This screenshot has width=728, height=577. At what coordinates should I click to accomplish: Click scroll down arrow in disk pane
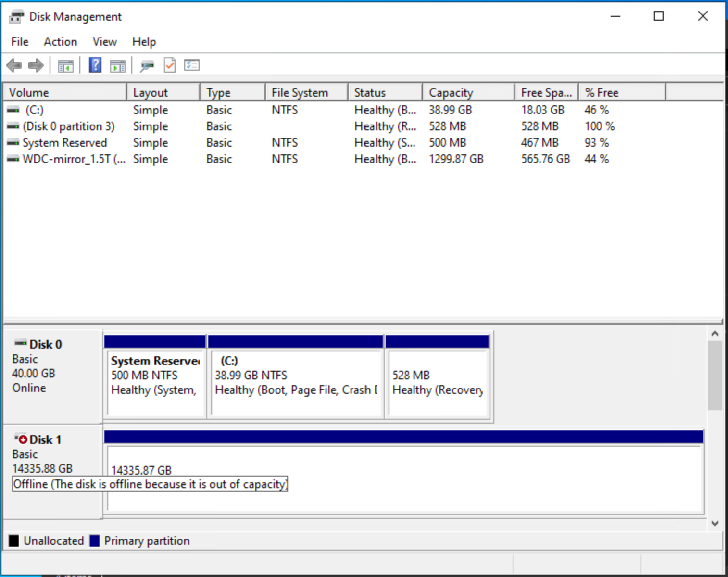pos(715,523)
